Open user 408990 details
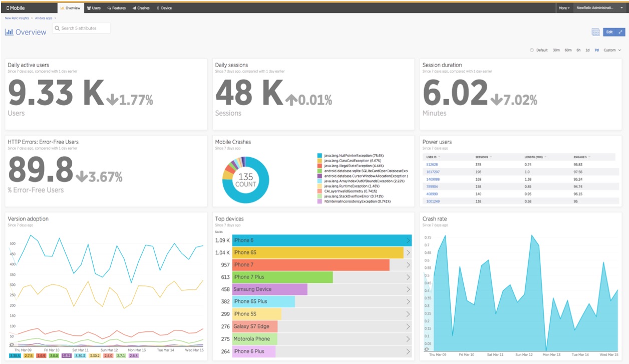 tap(432, 193)
